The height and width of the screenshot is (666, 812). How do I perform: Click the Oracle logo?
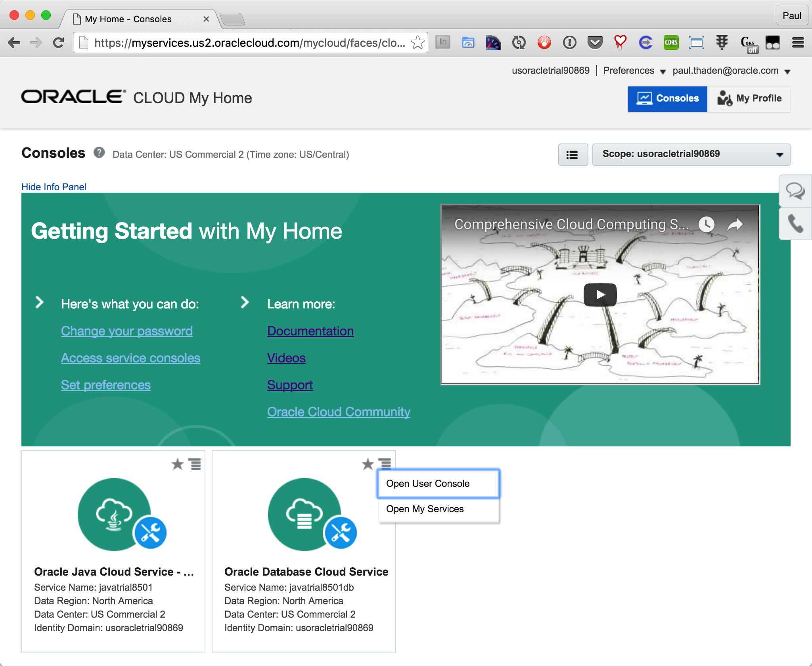coord(74,97)
